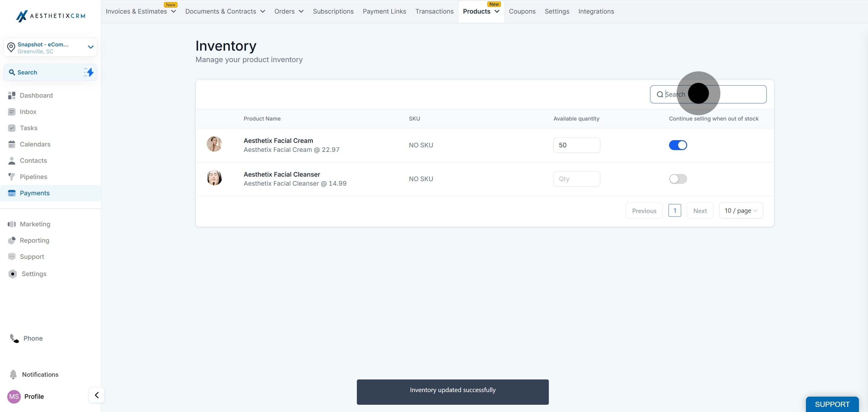Screen dimensions: 868x412
Task: Switch to the Coupons tab
Action: coord(522,11)
